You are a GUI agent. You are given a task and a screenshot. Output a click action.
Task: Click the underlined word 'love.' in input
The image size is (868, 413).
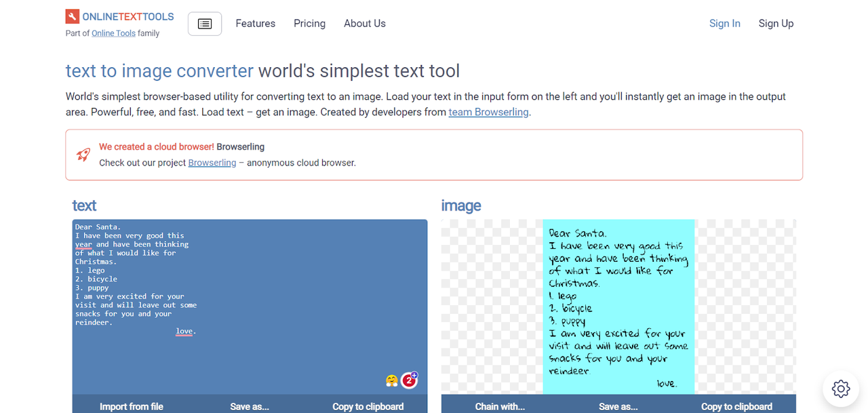[x=186, y=331]
